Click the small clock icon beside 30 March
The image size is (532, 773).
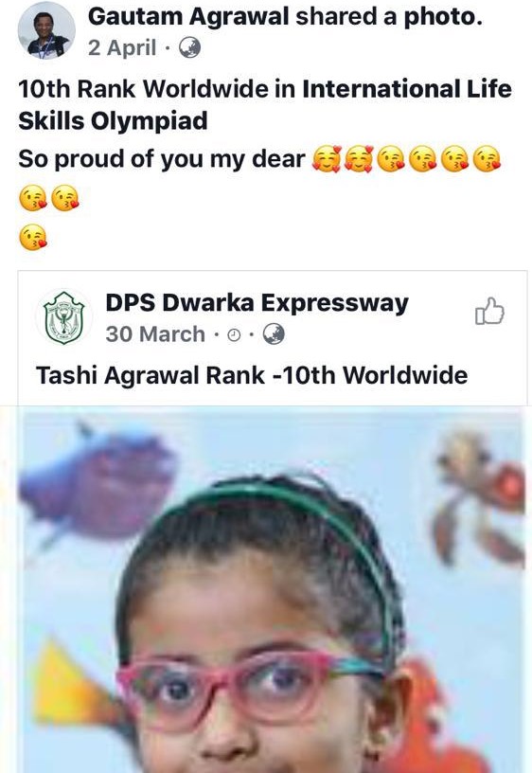(234, 335)
